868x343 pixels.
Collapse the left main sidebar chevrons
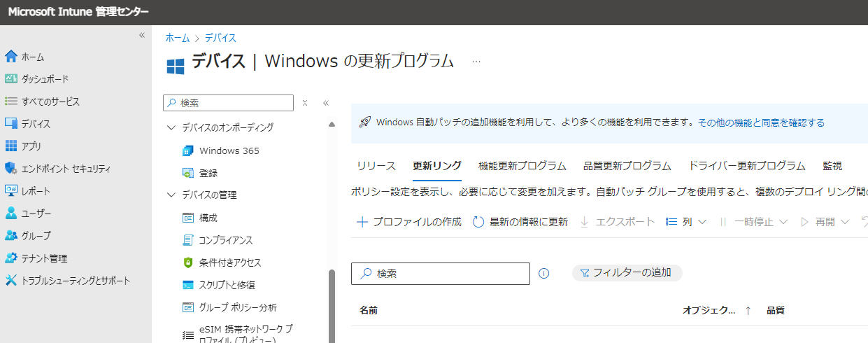(x=141, y=35)
